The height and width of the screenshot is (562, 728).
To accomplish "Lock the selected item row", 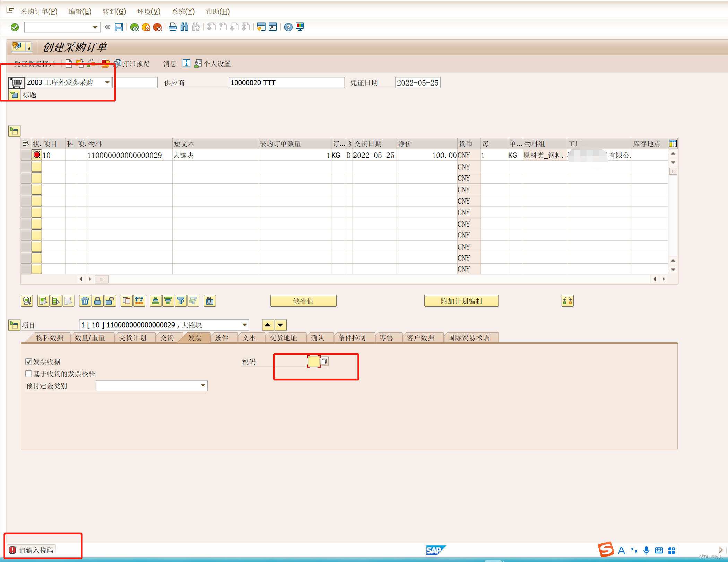I will (98, 301).
